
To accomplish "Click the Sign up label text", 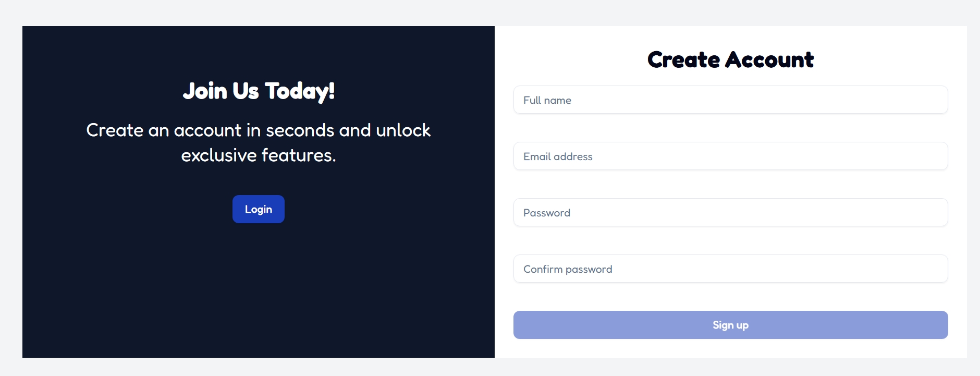I will (x=730, y=325).
